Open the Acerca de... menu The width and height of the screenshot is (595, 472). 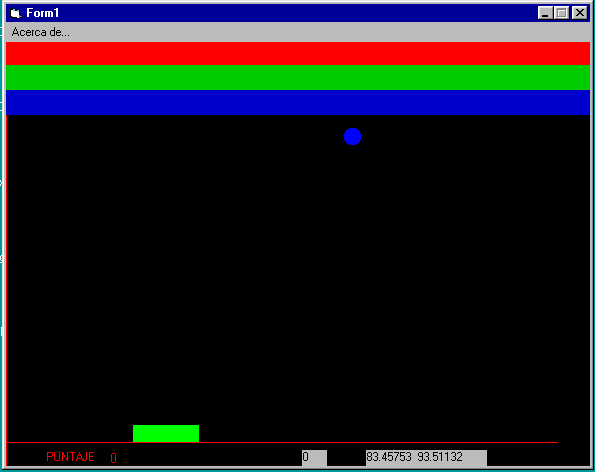(41, 32)
